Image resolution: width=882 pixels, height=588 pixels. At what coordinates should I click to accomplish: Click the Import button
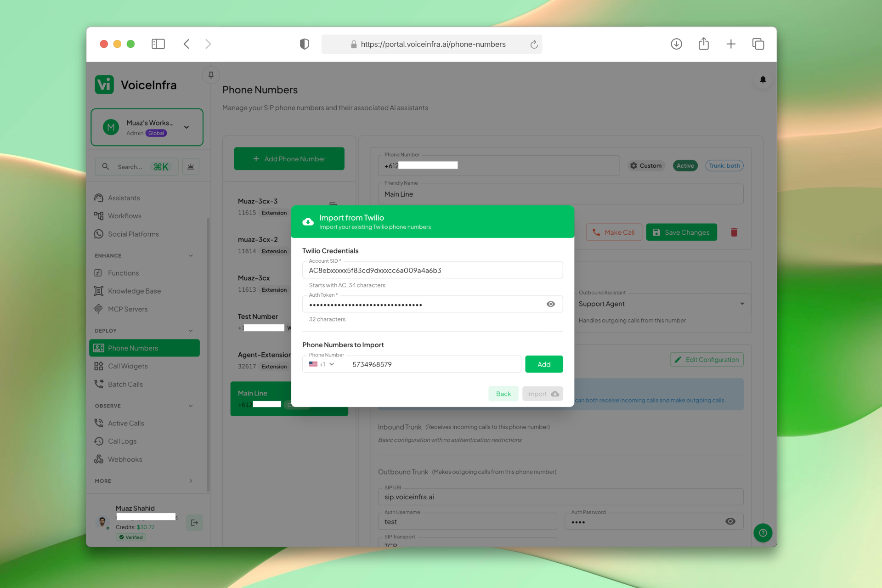543,394
